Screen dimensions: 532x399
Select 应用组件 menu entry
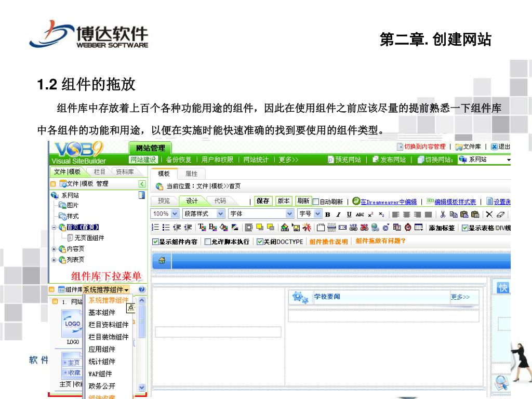[x=102, y=349]
